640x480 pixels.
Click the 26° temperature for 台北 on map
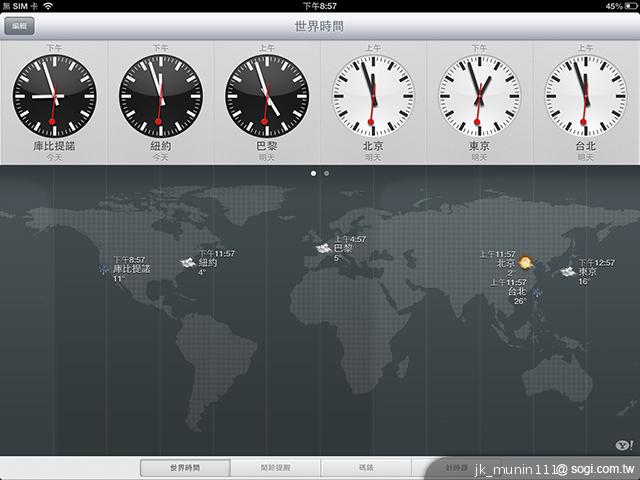(520, 301)
